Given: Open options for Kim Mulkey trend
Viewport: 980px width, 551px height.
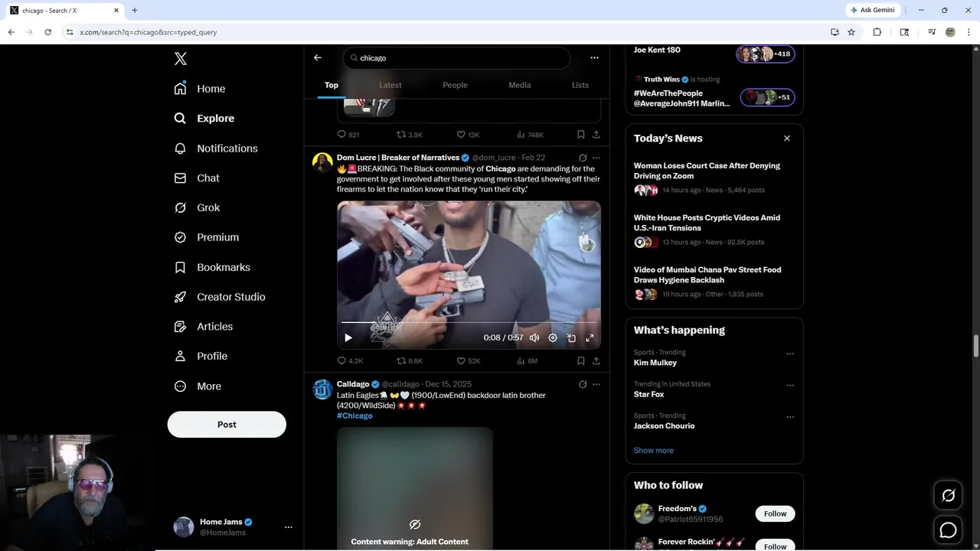Looking at the screenshot, I should [790, 354].
